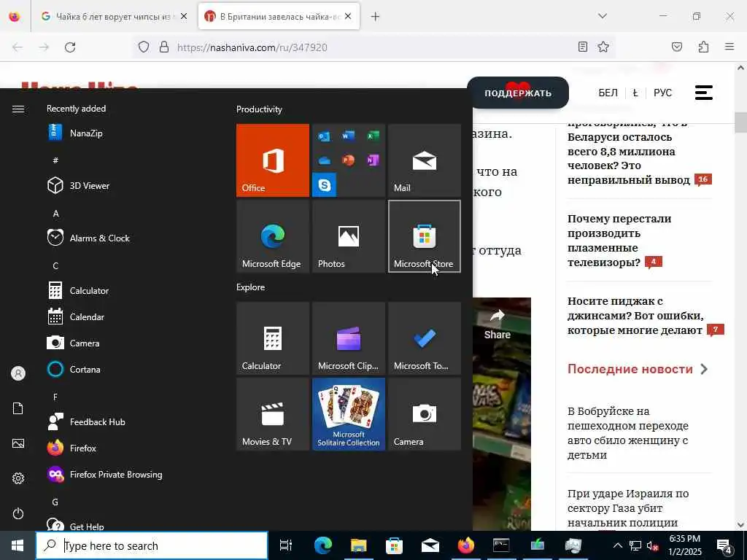
Task: Toggle reader view in address bar
Action: [583, 47]
